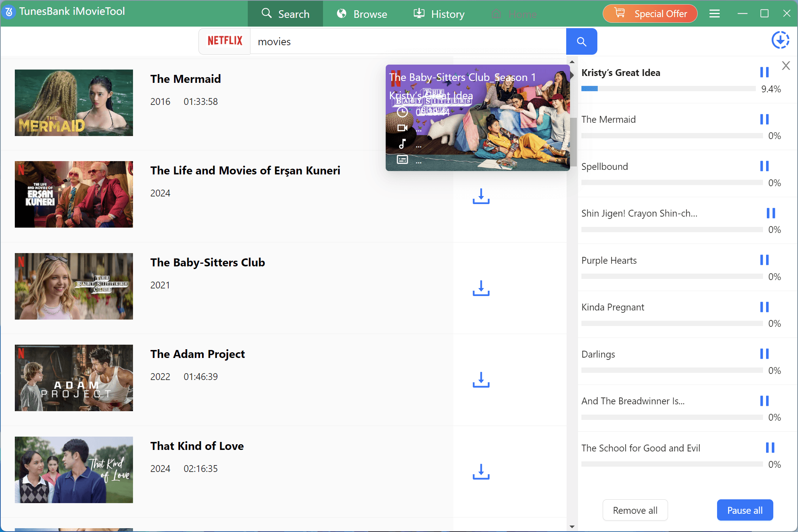
Task: Click the 9.4% progress value
Action: tap(771, 89)
